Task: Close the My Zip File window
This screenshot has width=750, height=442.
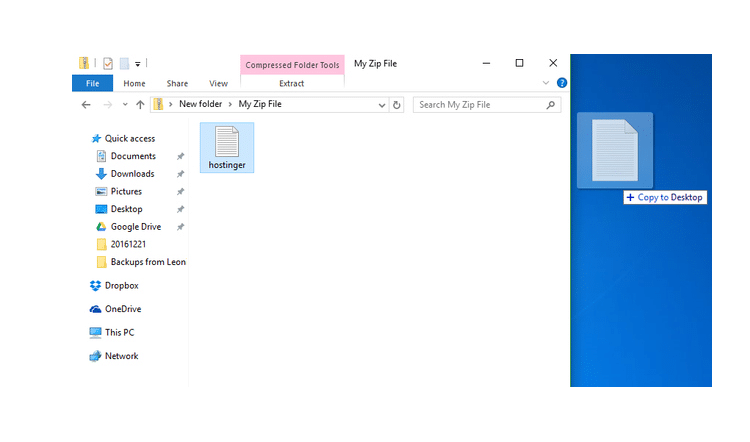Action: click(553, 63)
